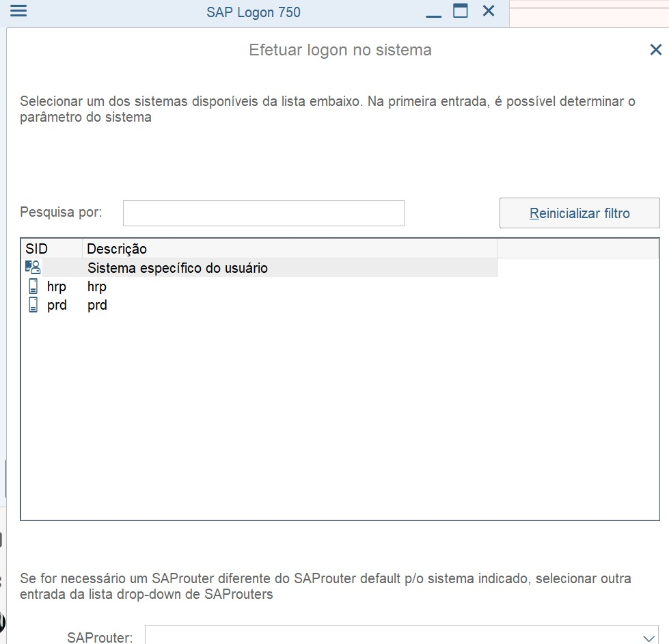Close the 'Efetuar logon no sistema' dialog

(x=656, y=49)
